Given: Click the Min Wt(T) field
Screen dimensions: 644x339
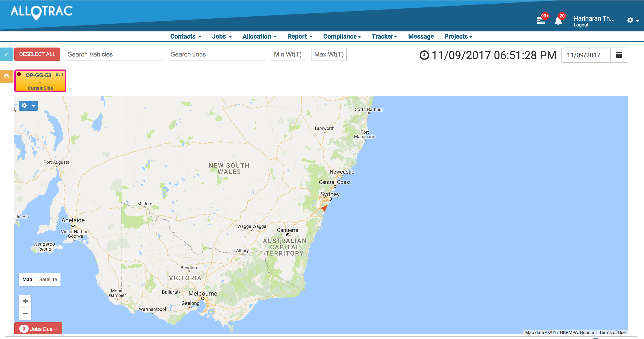Looking at the screenshot, I should click(288, 54).
